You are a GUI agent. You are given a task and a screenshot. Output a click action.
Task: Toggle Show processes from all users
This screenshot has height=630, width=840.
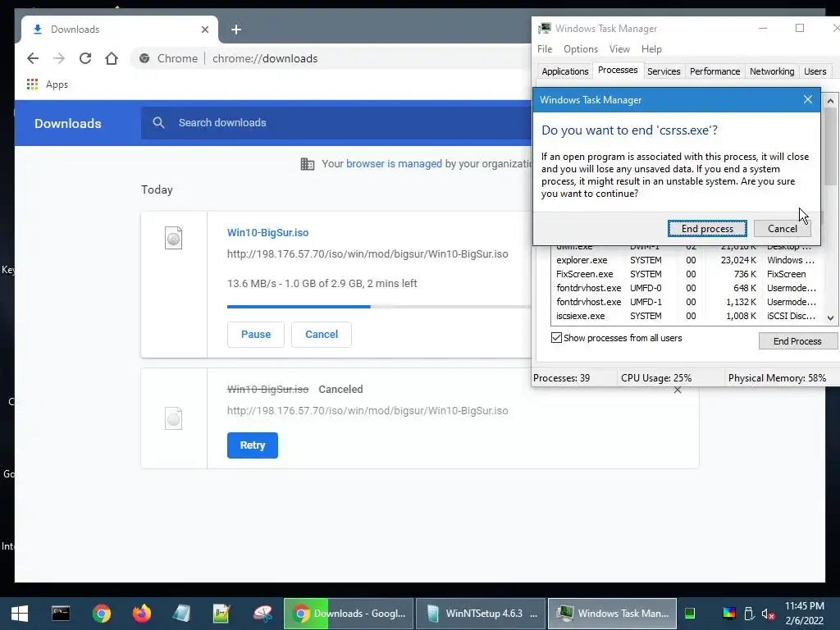coord(557,338)
